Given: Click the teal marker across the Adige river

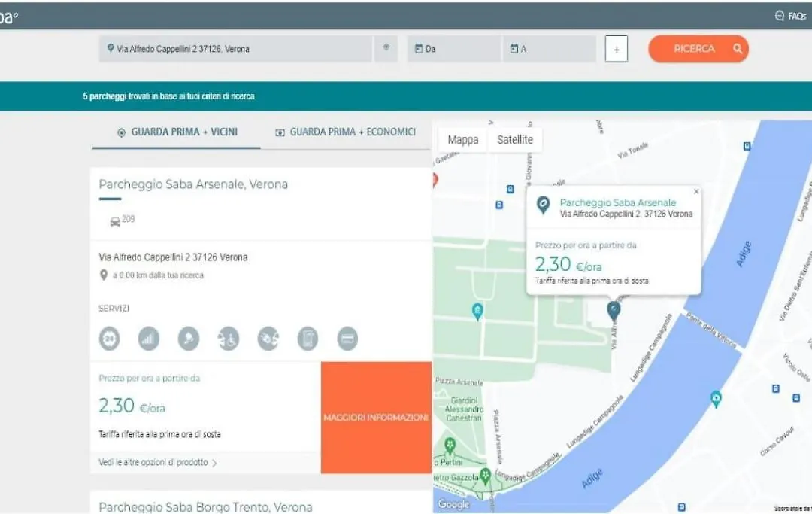Looking at the screenshot, I should click(716, 399).
